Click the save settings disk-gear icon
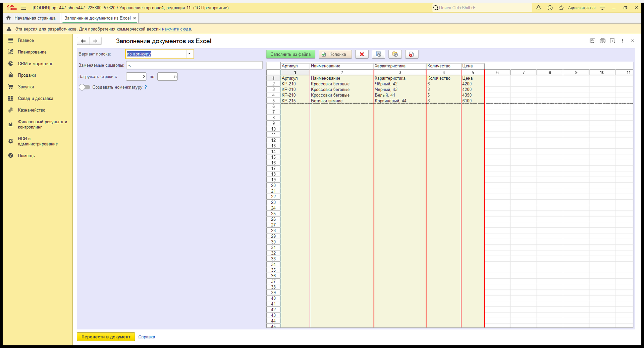Screen dimensions: 644x348 [378, 54]
